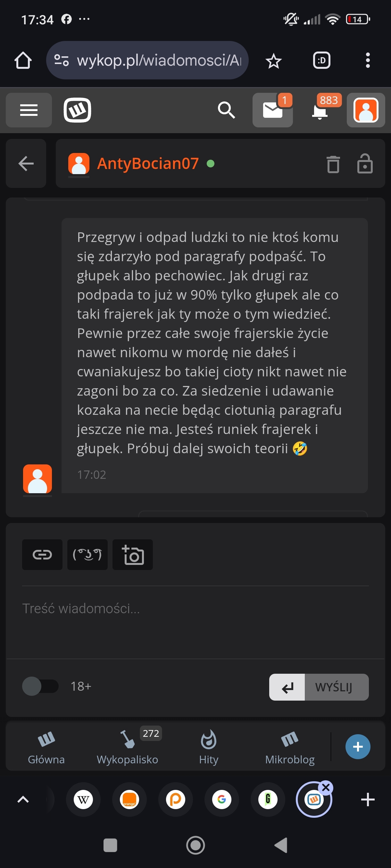This screenshot has height=868, width=391.
Task: Toggle the 18+ content switch
Action: [x=40, y=686]
